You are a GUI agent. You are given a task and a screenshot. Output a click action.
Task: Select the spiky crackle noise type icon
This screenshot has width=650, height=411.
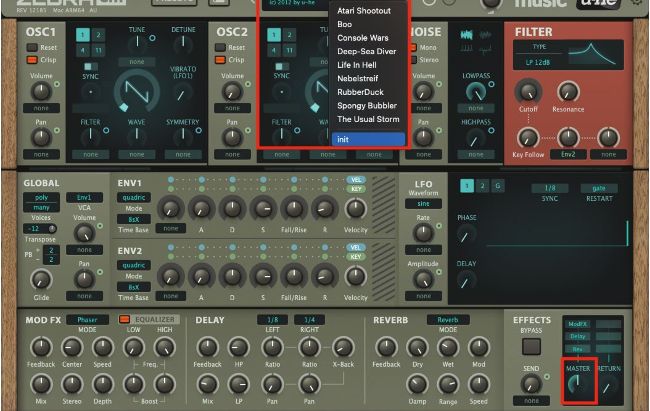point(485,49)
